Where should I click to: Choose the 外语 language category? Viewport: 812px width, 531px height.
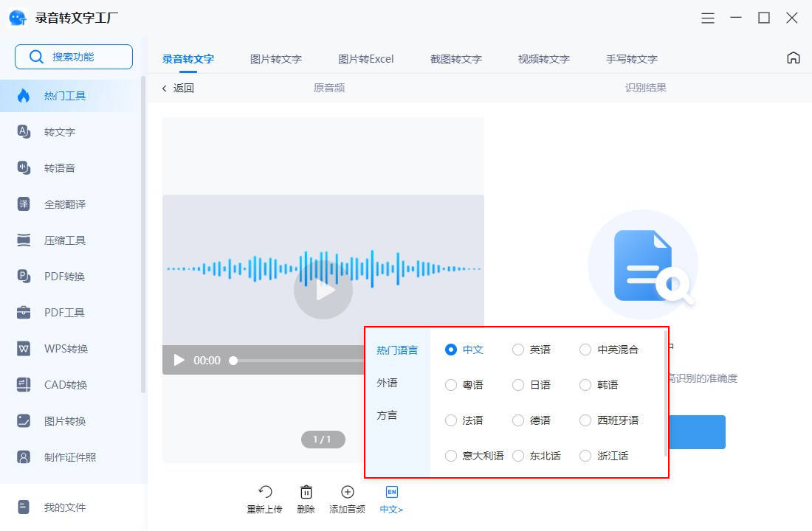click(x=388, y=383)
